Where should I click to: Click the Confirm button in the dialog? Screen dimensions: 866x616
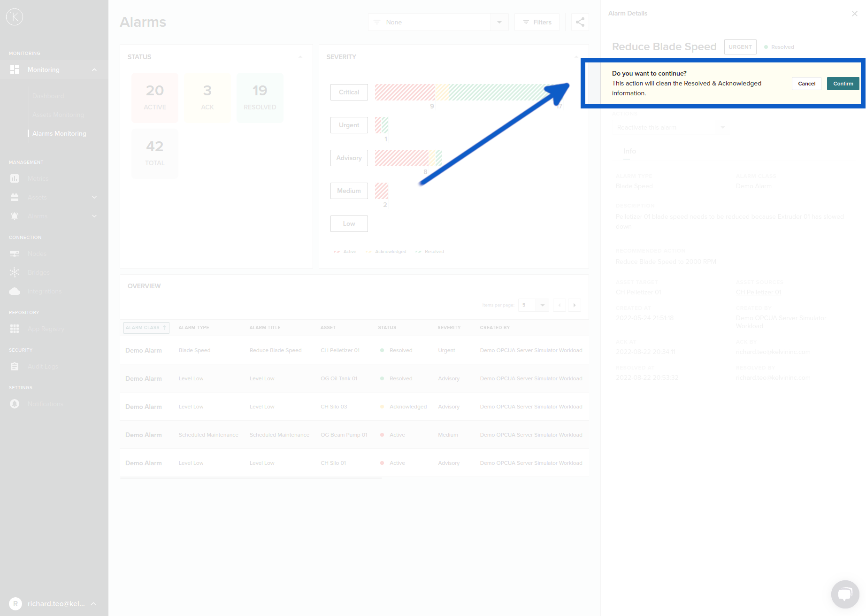tap(843, 84)
